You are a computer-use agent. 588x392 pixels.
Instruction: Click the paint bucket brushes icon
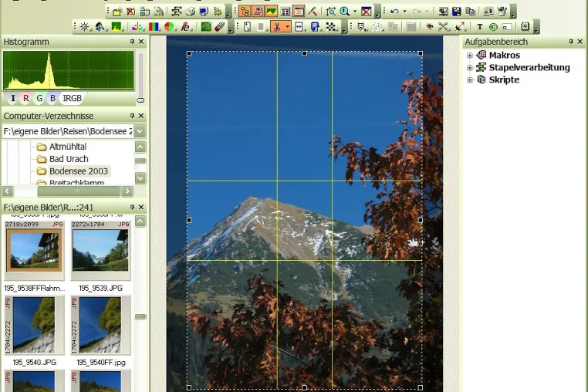502,12
